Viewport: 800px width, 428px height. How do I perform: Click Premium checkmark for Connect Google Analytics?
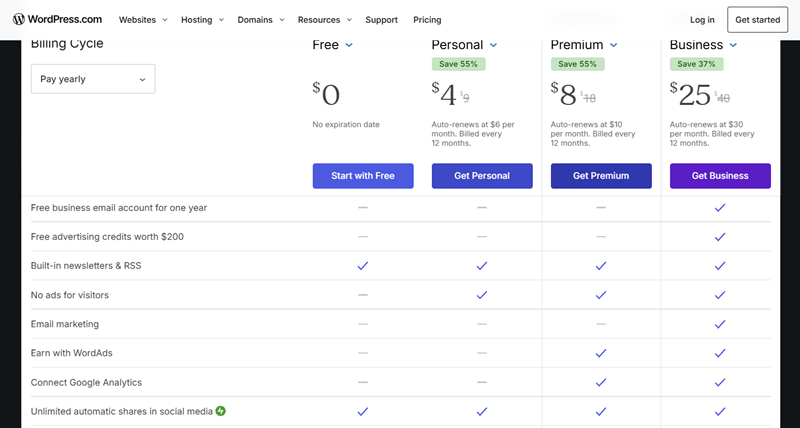tap(601, 382)
